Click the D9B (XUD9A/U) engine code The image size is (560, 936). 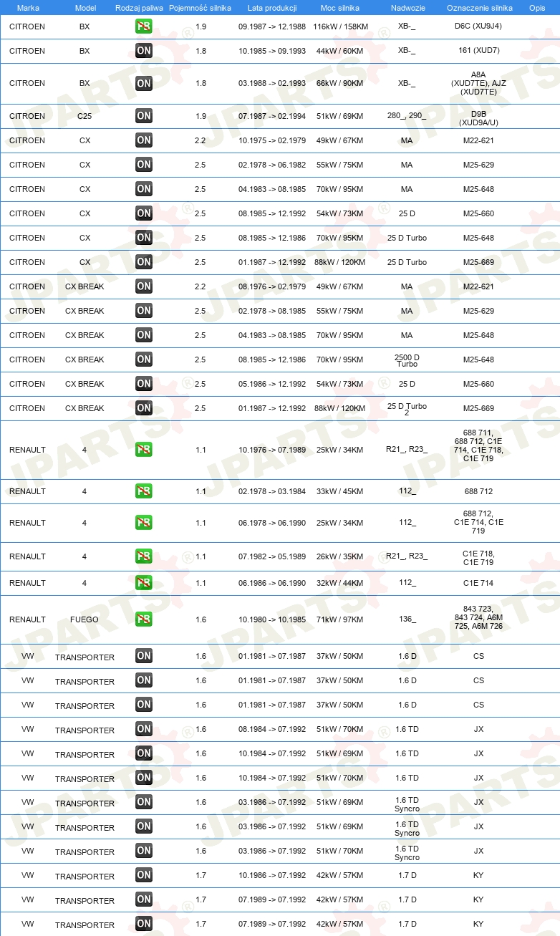click(x=479, y=118)
